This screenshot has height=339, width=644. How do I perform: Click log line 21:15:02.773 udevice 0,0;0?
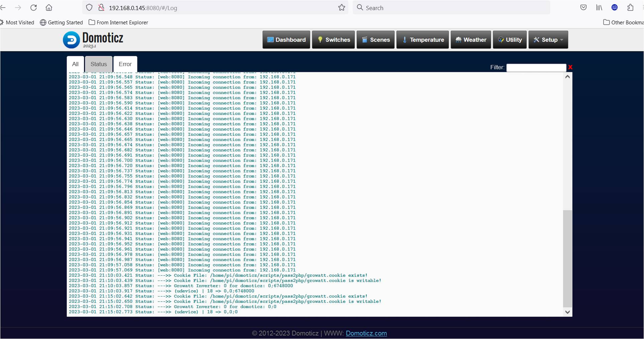pyautogui.click(x=153, y=312)
